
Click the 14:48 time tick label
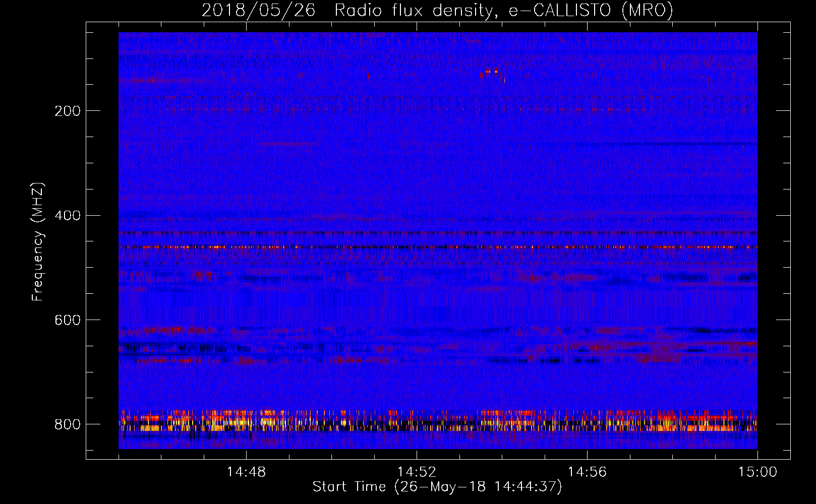click(246, 472)
